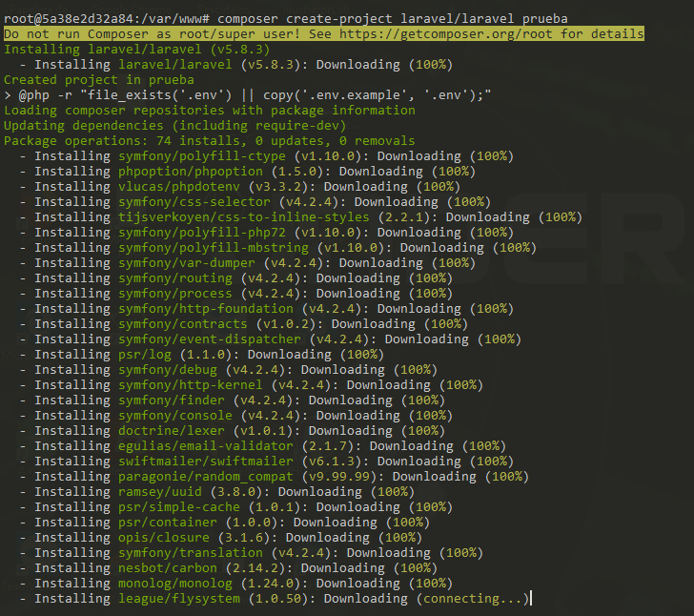Click the nesbot/carbon package name
The image size is (694, 616).
pyautogui.click(x=168, y=569)
